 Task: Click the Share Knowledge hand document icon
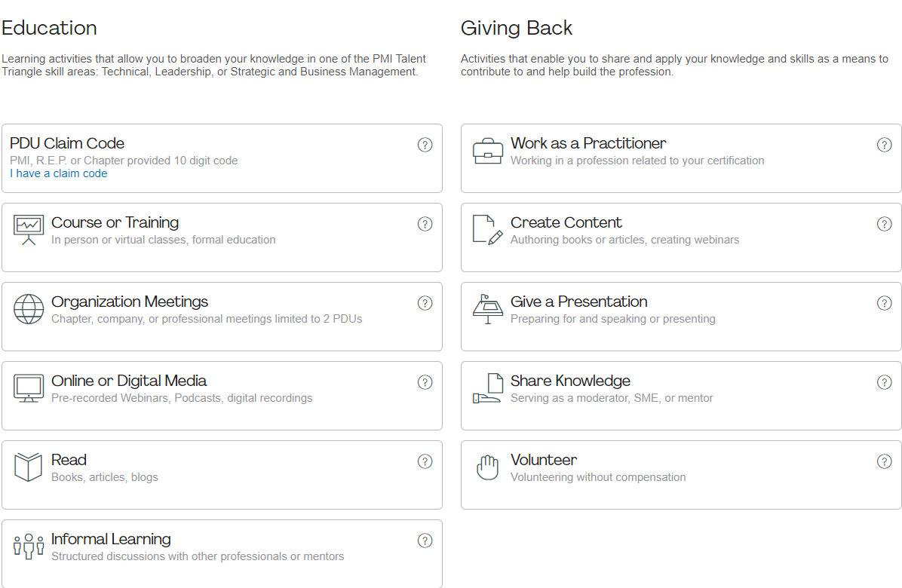[x=488, y=388]
